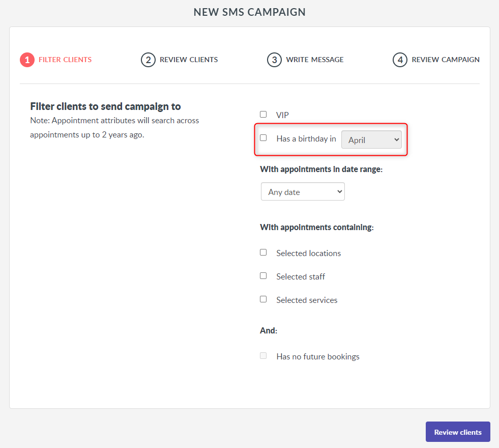The width and height of the screenshot is (499, 448).
Task: Check the Selected locations box
Action: pos(263,253)
